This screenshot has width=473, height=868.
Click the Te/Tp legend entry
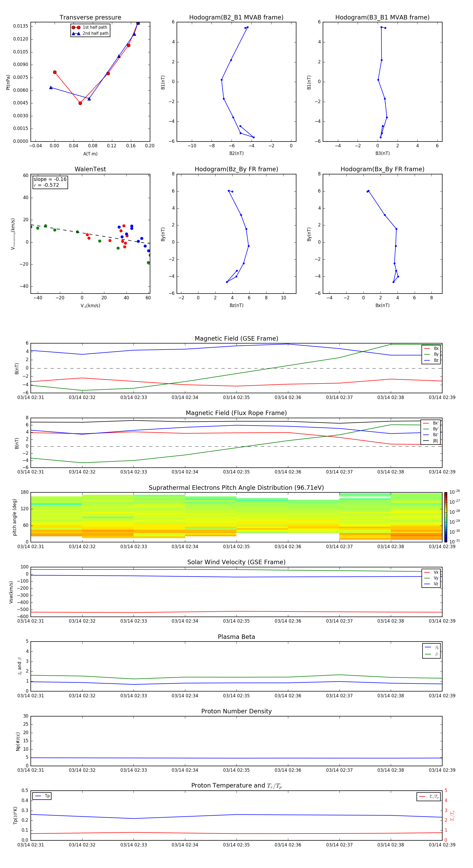[429, 796]
